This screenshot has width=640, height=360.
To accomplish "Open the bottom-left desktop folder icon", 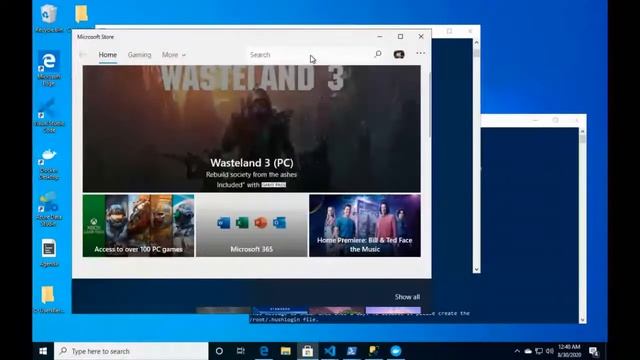I will pos(48,299).
